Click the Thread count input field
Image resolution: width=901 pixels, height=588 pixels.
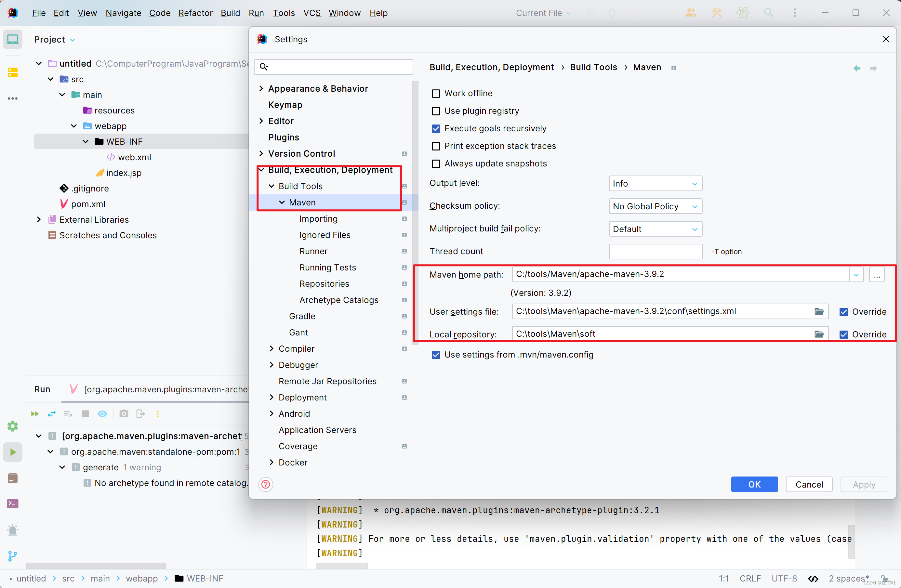pyautogui.click(x=655, y=252)
